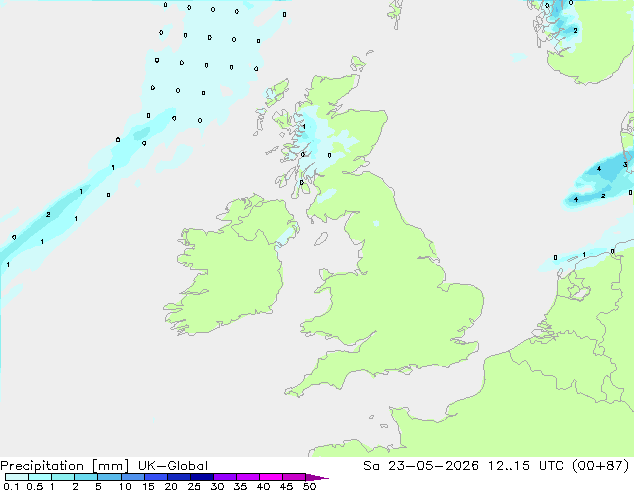Click the "3" precipitation value near the right edge
The height and width of the screenshot is (490, 634).
point(625,165)
